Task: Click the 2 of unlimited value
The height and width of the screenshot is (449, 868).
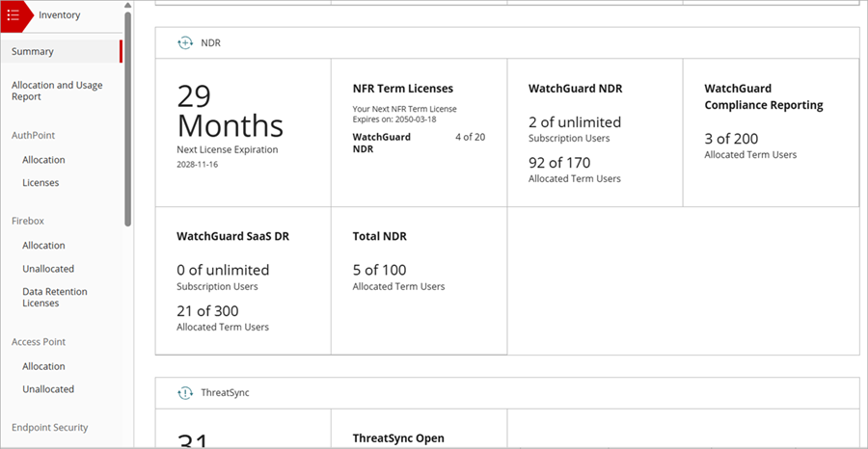Action: click(x=575, y=122)
